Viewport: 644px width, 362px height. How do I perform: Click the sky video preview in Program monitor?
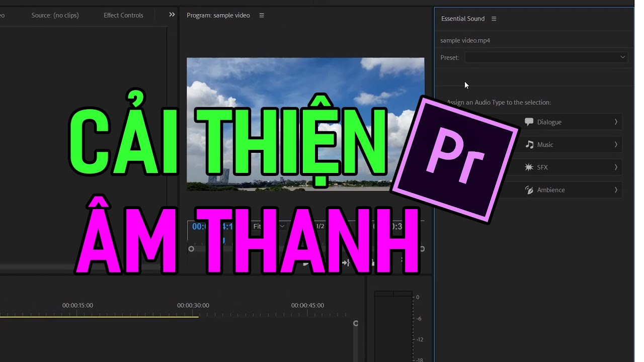[x=305, y=124]
